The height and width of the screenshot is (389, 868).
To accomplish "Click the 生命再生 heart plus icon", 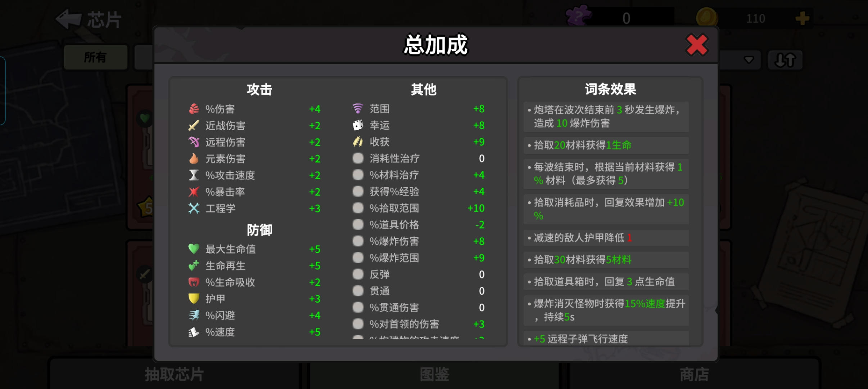I will (x=194, y=265).
